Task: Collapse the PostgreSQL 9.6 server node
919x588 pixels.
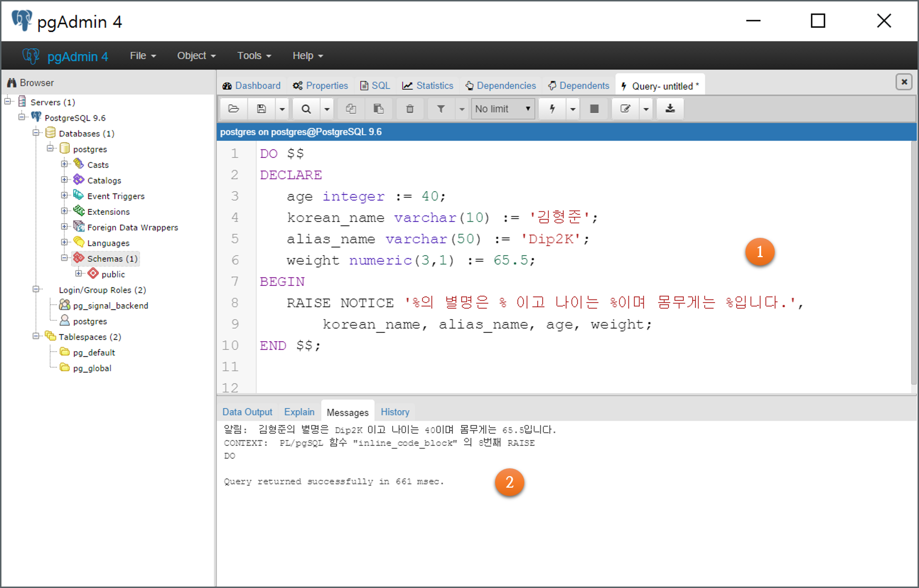Action: point(22,117)
